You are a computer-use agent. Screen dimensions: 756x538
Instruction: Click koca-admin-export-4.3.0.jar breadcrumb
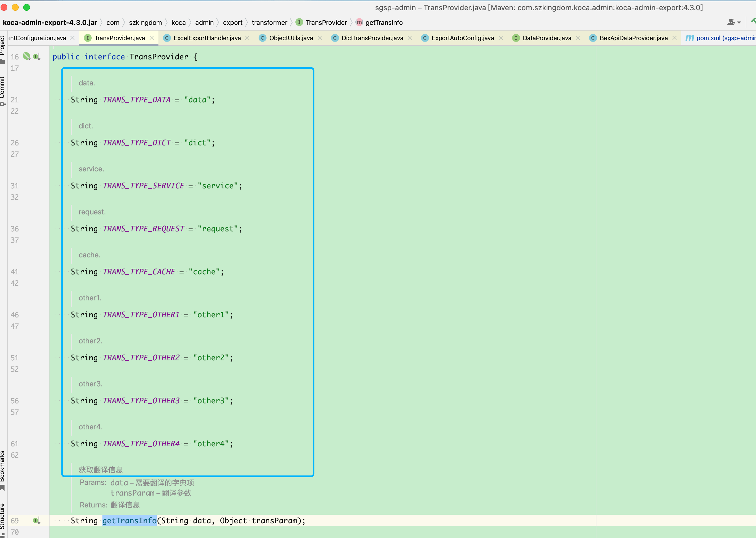50,23
